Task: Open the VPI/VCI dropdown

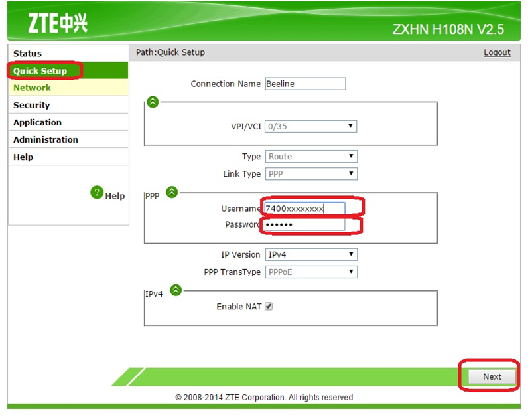Action: click(310, 126)
